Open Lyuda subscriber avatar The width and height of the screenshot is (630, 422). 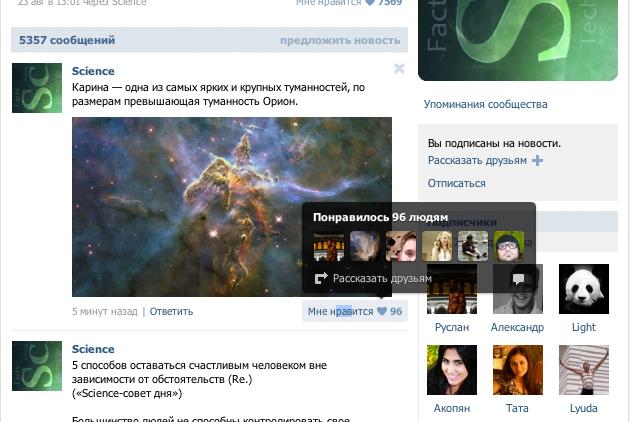pos(584,370)
